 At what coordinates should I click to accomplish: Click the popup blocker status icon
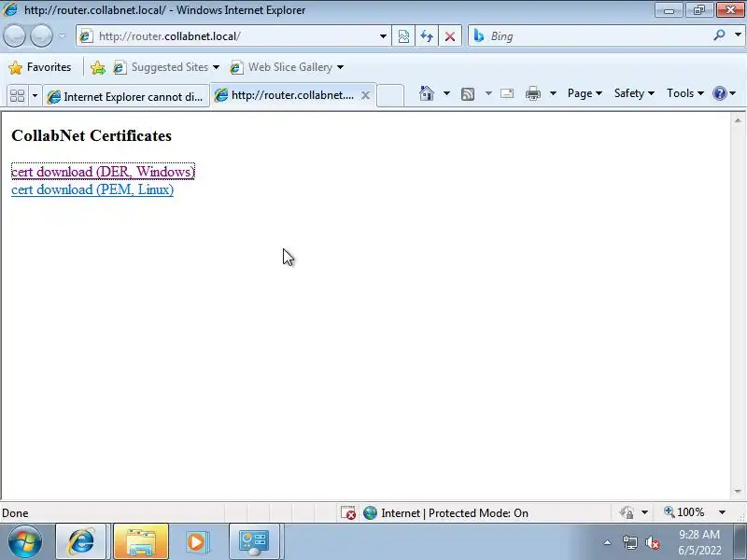[x=347, y=512]
